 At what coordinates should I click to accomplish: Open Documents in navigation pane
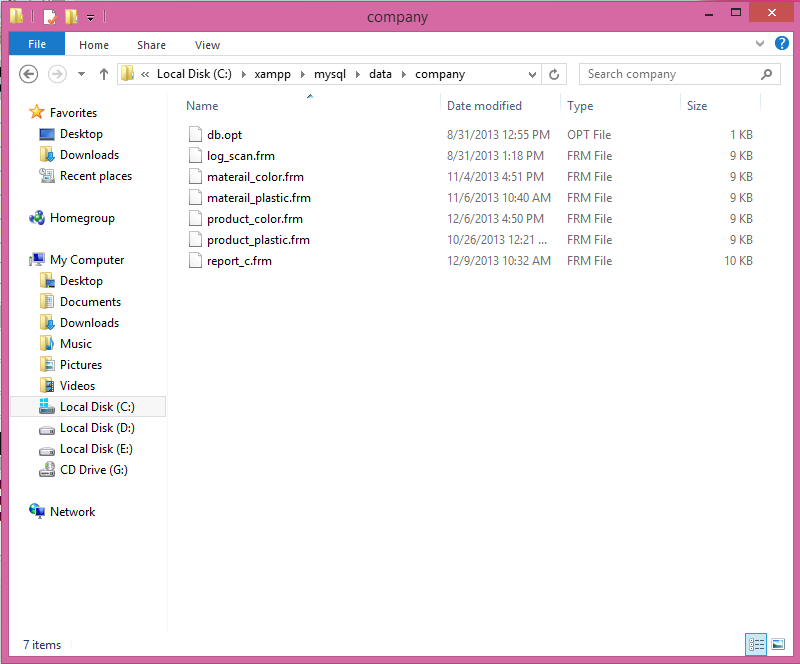tap(90, 302)
